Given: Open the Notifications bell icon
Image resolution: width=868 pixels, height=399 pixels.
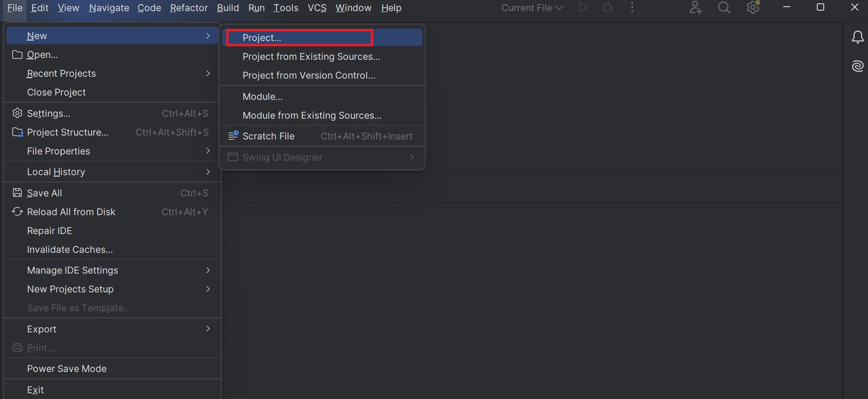Looking at the screenshot, I should 857,37.
